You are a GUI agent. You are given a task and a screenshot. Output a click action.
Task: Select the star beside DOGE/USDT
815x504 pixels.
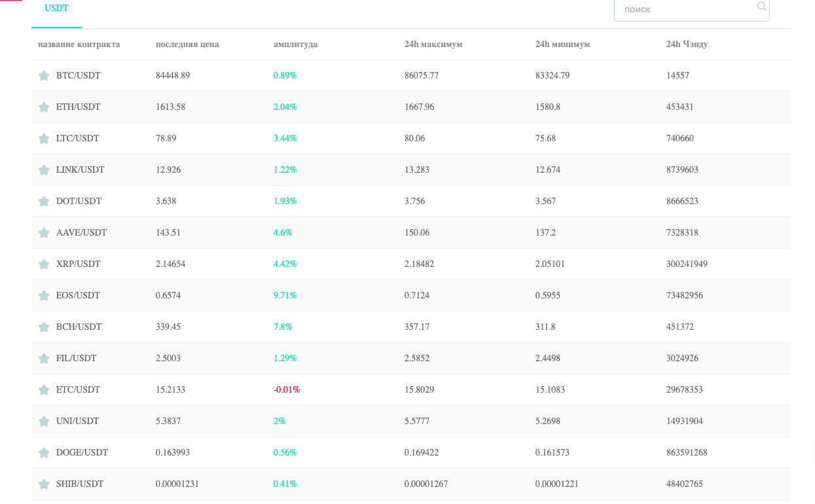(x=44, y=453)
